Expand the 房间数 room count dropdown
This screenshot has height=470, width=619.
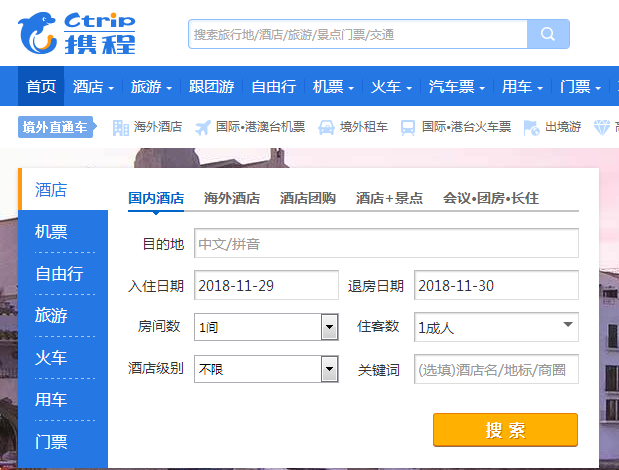tap(329, 327)
